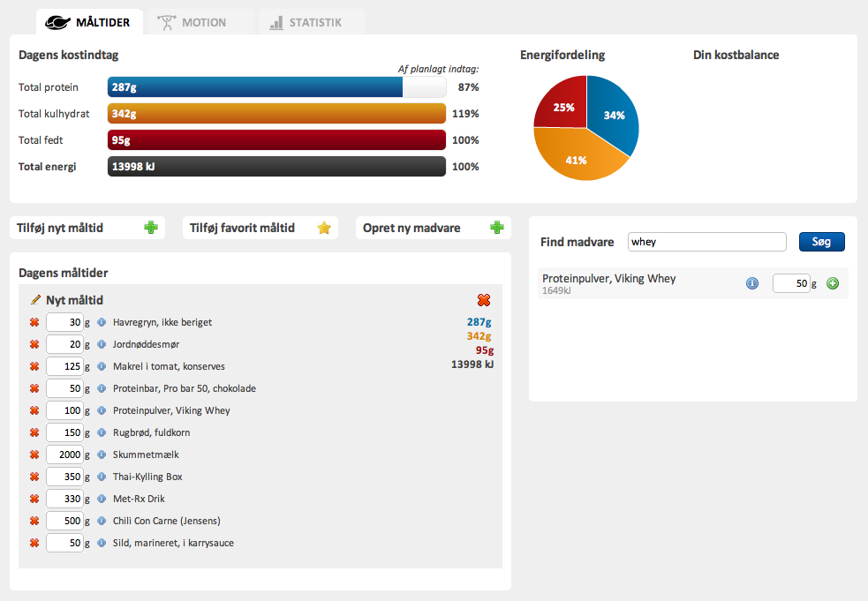Click the Find madvare search field
Image resolution: width=868 pixels, height=601 pixels.
click(707, 242)
